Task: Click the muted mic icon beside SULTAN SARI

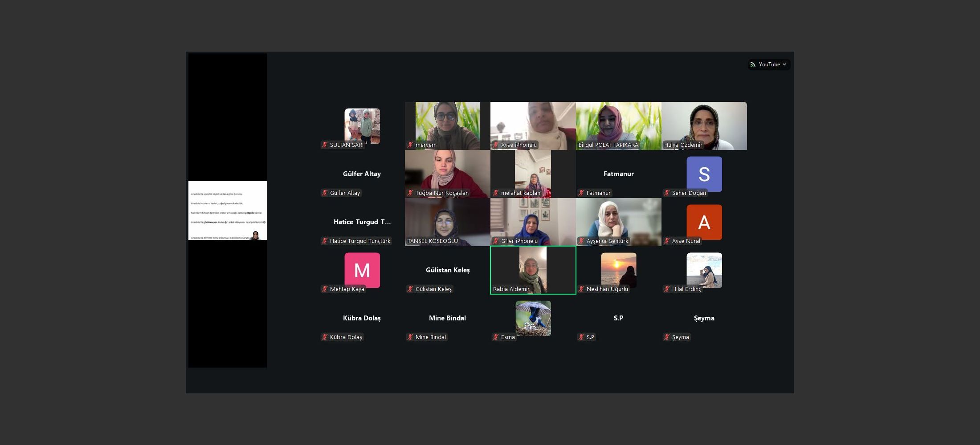Action: (325, 145)
